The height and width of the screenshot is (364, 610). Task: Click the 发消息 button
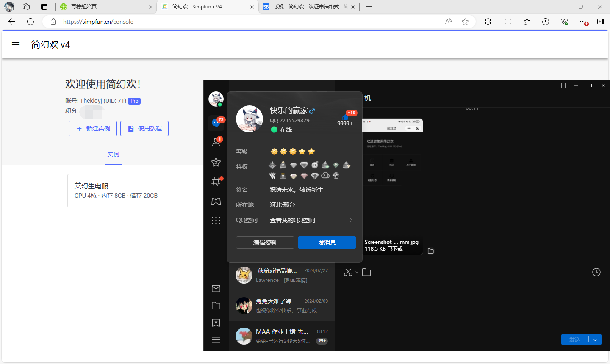[x=327, y=243]
